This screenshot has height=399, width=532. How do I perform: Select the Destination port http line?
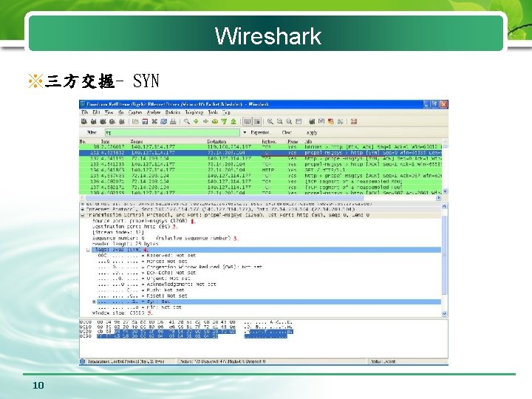point(131,227)
